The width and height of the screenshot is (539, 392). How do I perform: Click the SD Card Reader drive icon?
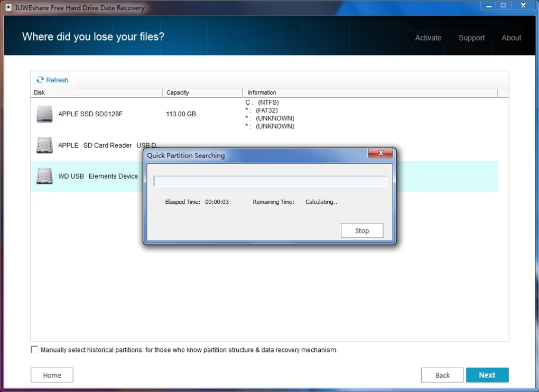[x=44, y=145]
